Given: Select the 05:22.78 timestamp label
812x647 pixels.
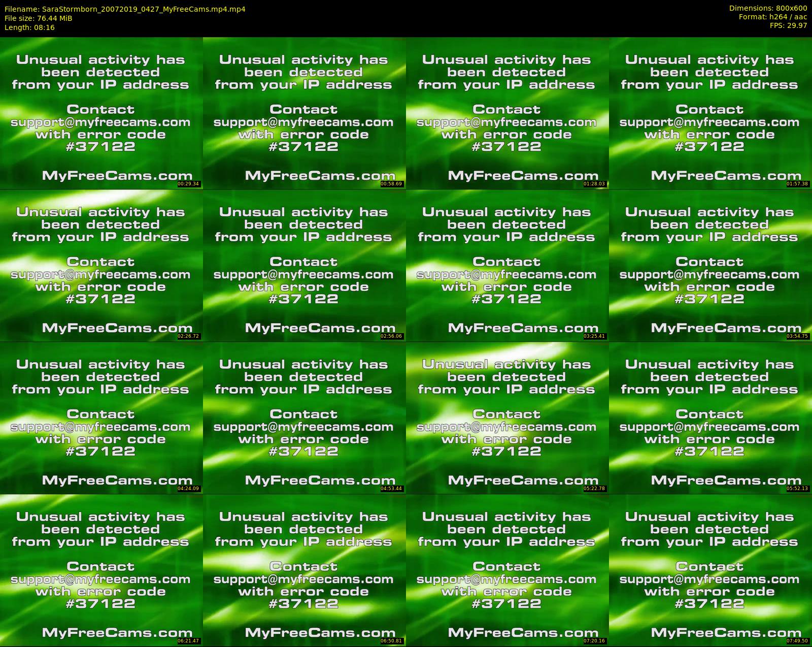Looking at the screenshot, I should (595, 489).
